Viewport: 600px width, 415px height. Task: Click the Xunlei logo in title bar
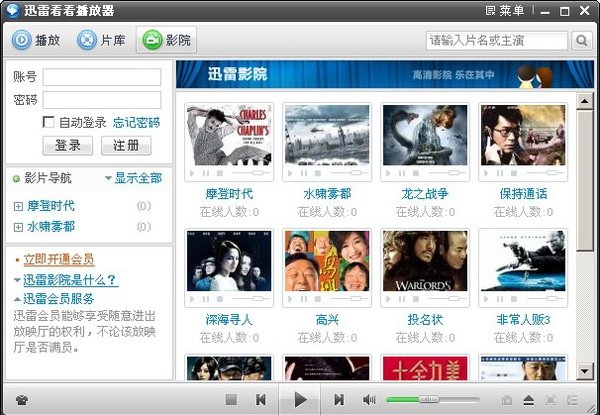[13, 10]
